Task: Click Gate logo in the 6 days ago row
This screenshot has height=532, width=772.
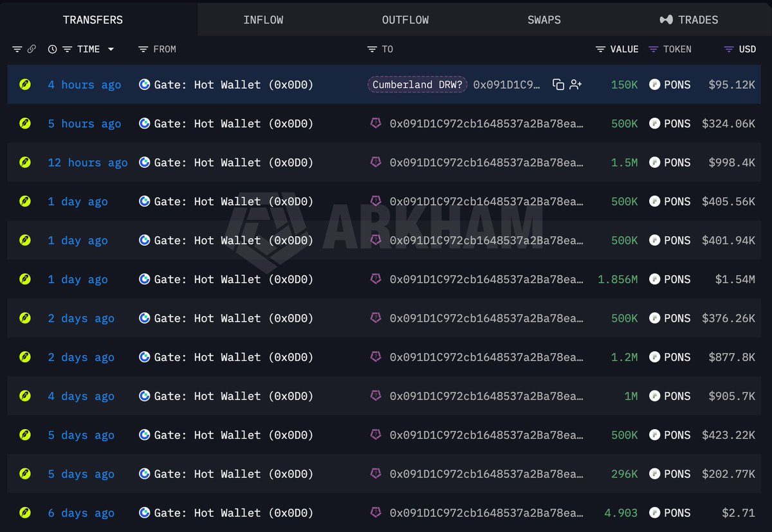Action: coord(145,513)
